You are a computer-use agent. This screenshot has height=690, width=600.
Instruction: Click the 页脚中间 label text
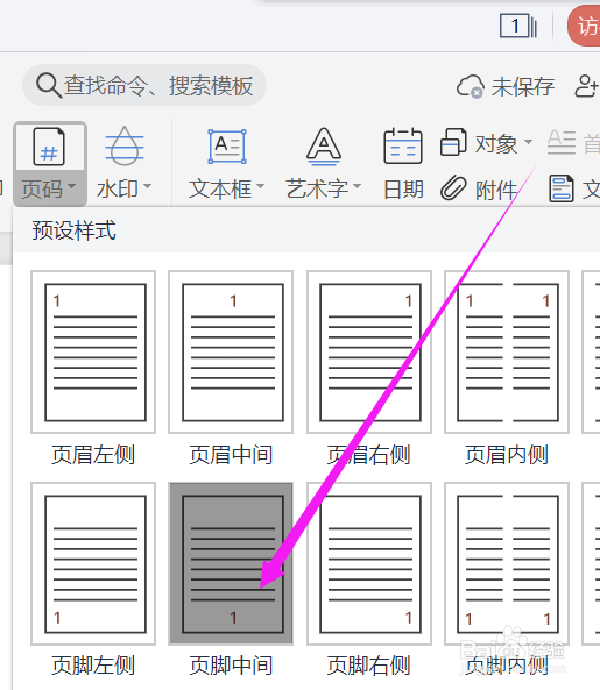tap(231, 665)
